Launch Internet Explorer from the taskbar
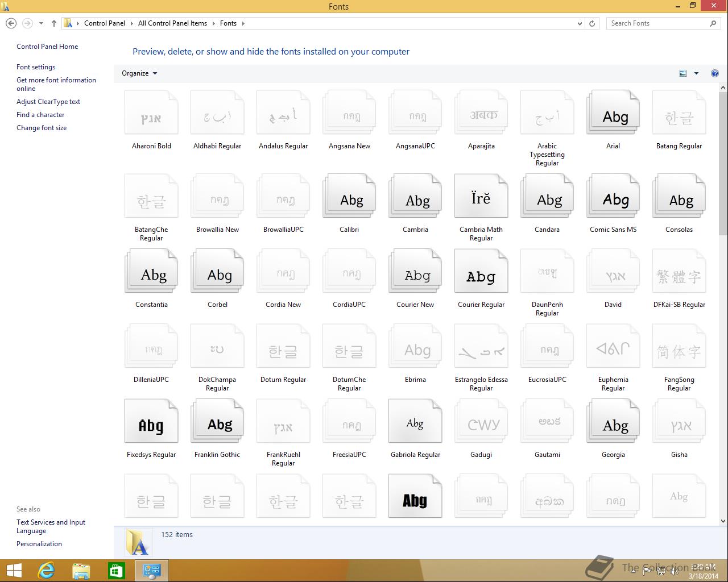Screen dimensions: 728x582 coord(46,571)
